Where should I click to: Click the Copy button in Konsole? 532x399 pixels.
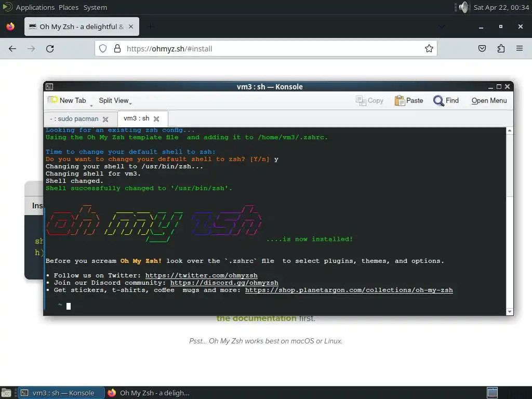coord(369,100)
